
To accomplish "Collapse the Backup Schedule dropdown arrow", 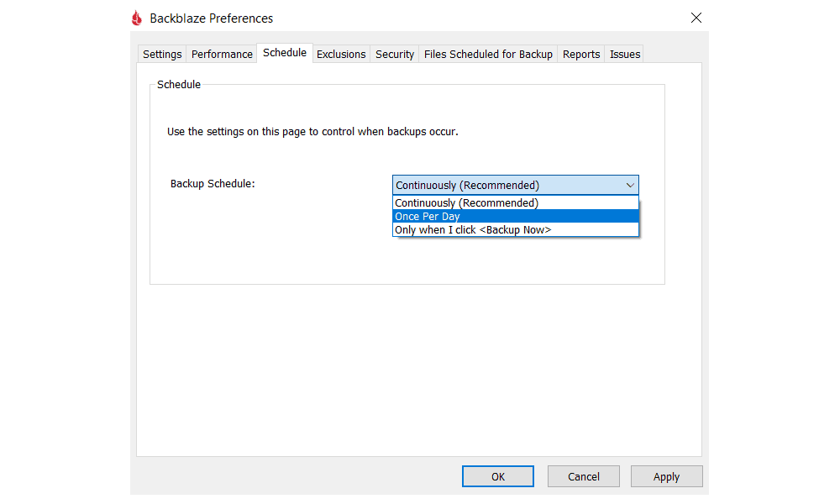I will (630, 186).
